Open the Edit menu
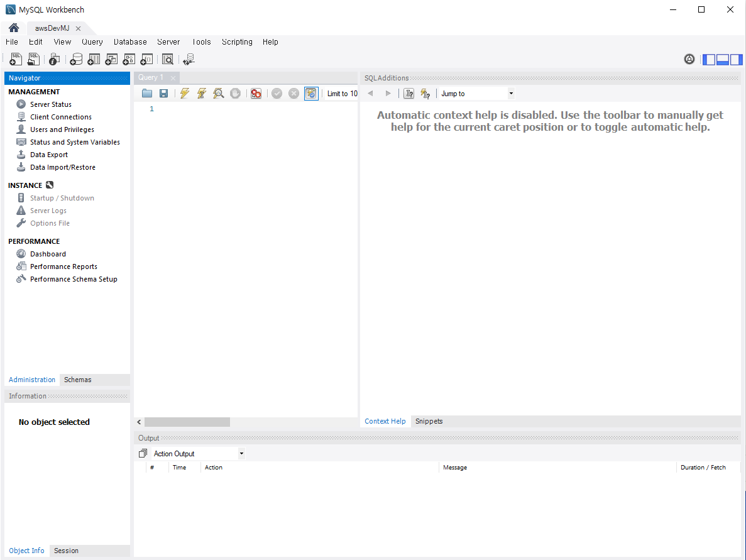 click(x=36, y=42)
